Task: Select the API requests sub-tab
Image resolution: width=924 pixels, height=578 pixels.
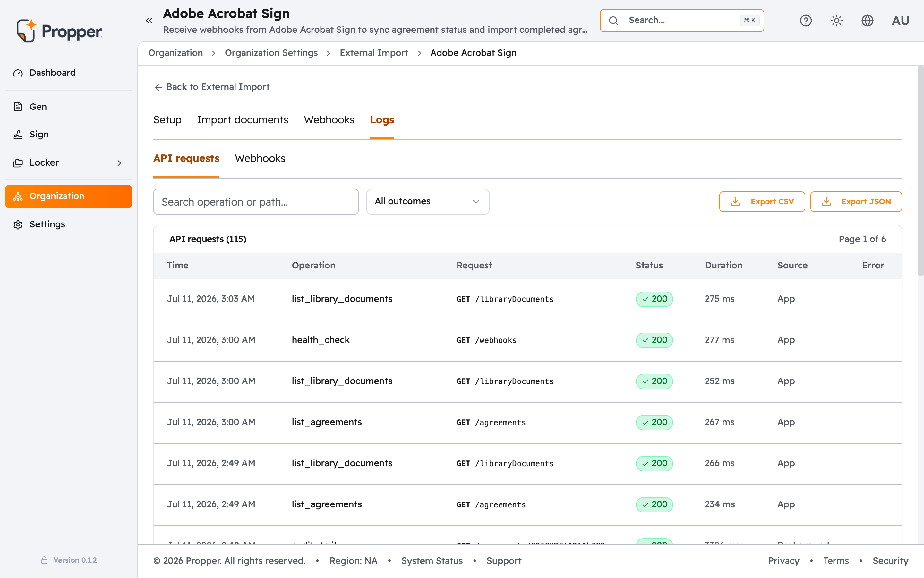Action: [186, 158]
